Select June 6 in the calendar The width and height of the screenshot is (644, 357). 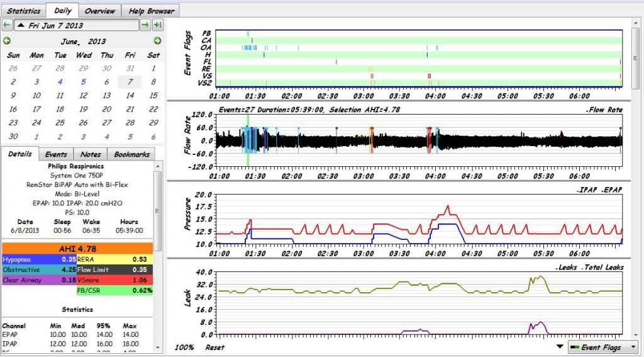106,82
